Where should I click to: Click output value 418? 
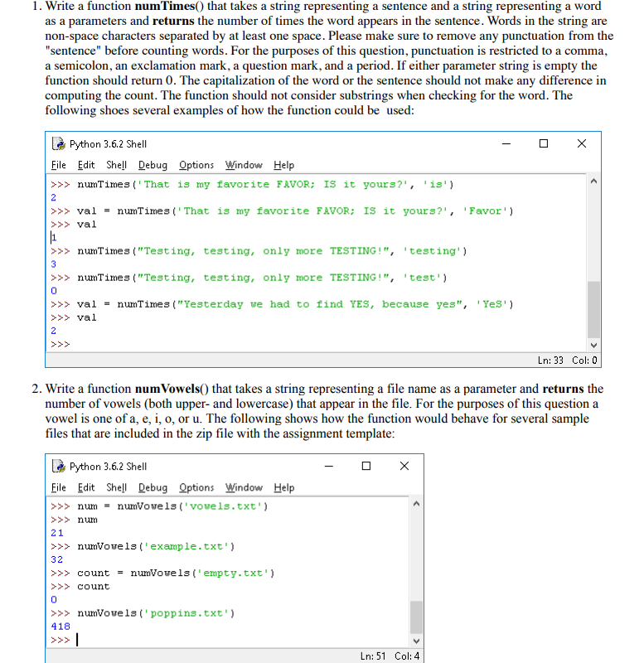(60, 627)
